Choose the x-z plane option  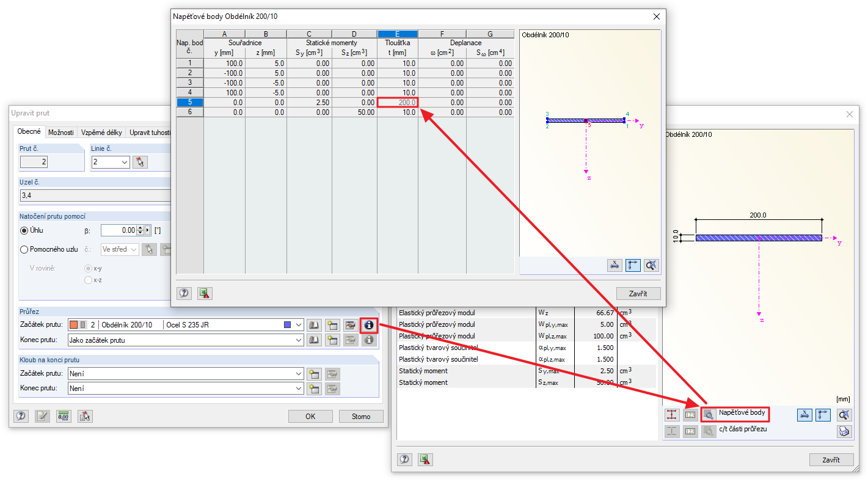point(89,280)
